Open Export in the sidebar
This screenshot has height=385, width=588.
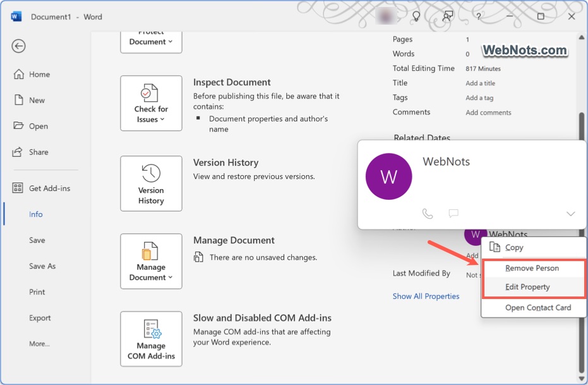(x=40, y=318)
